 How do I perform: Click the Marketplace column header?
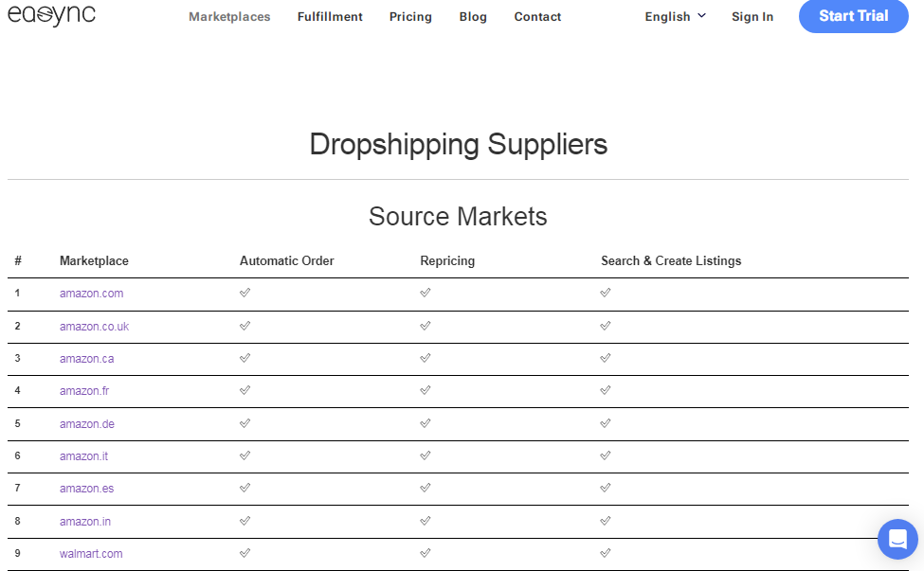tap(94, 260)
